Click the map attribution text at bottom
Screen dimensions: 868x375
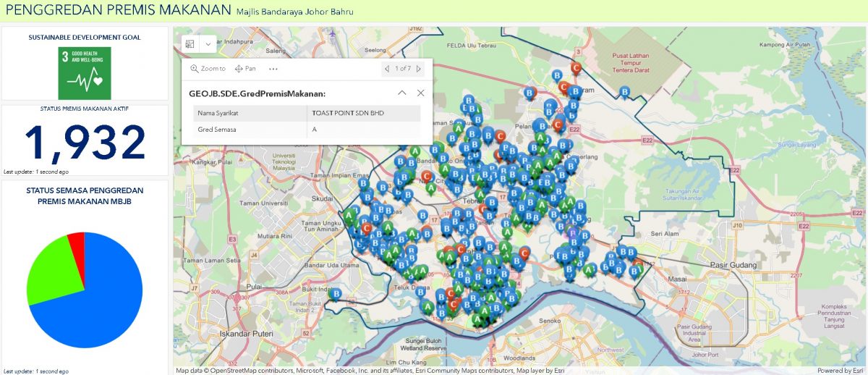(370, 371)
